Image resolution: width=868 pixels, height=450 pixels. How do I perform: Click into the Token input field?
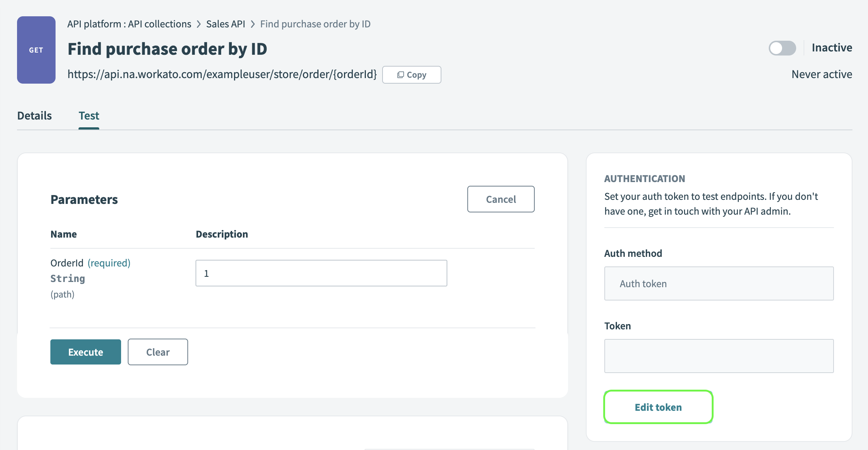[718, 356]
